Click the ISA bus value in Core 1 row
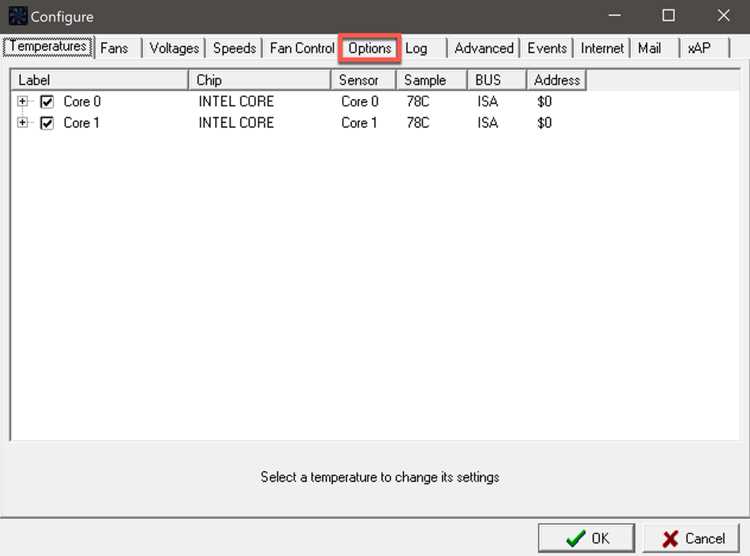This screenshot has width=750, height=556. (487, 123)
